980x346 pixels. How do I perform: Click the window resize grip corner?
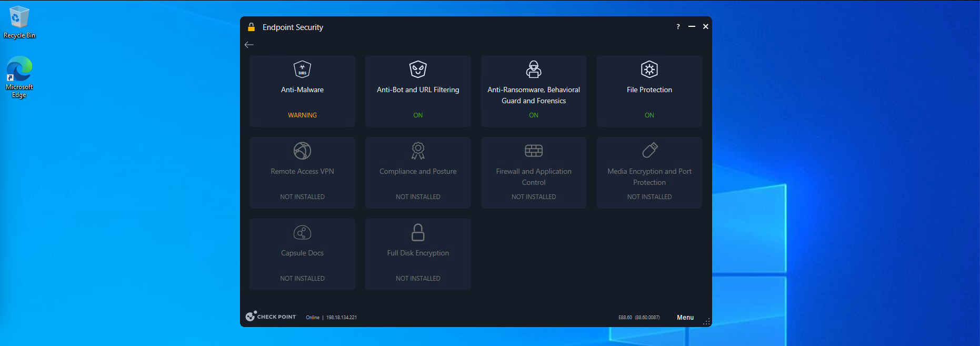[707, 322]
